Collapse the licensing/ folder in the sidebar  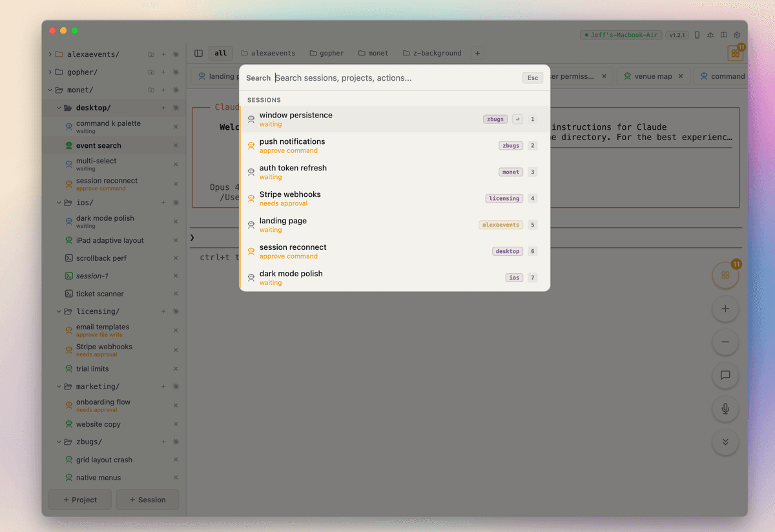(x=58, y=311)
